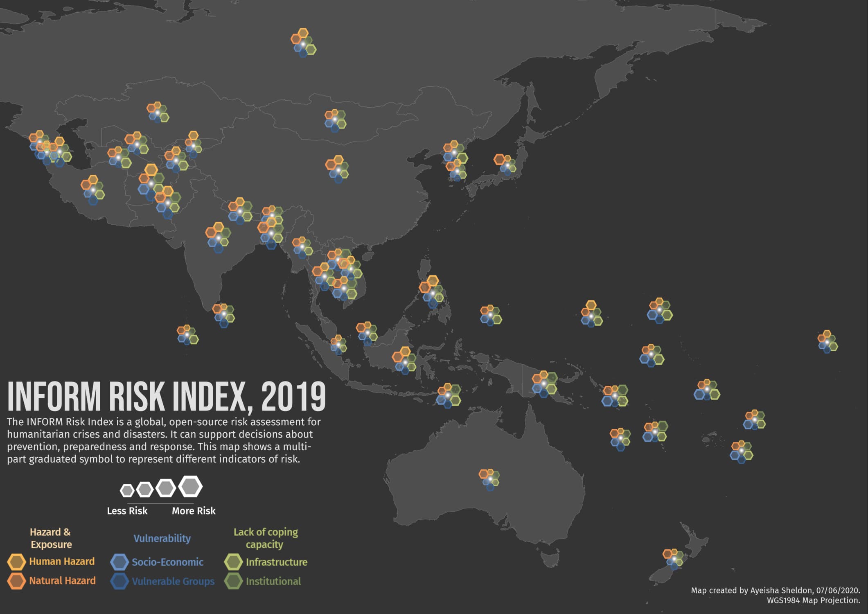Click the hexagon cluster over Nepal
The height and width of the screenshot is (614, 868).
[240, 211]
